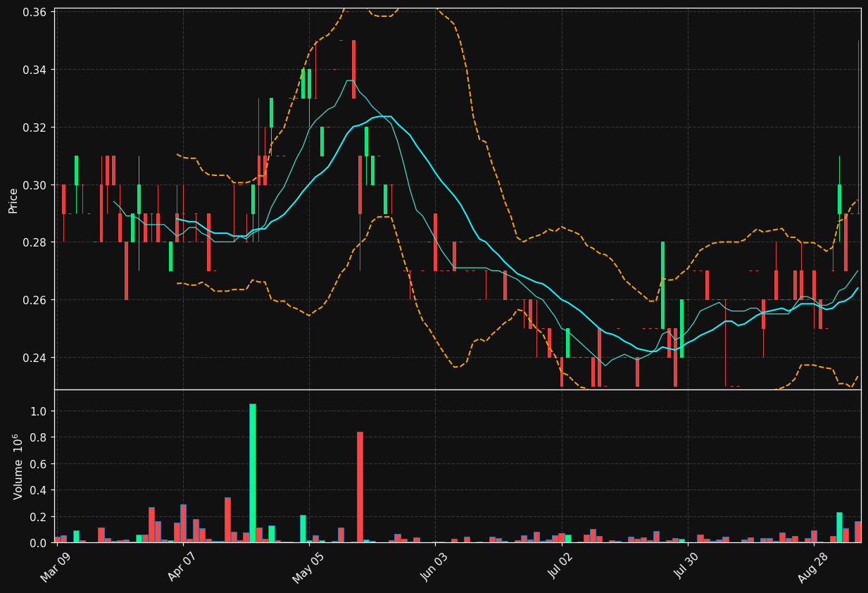The height and width of the screenshot is (593, 868).
Task: Click the tallest green volume bar
Action: (x=253, y=473)
